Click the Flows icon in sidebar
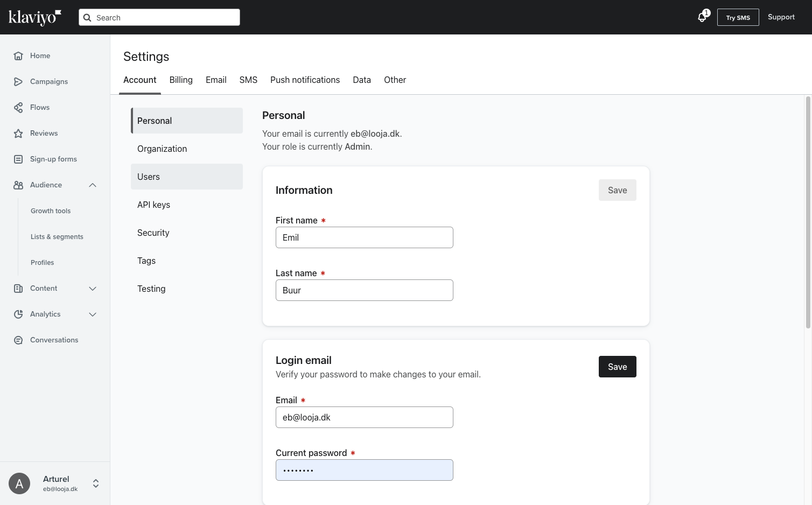This screenshot has height=505, width=812. pyautogui.click(x=18, y=108)
